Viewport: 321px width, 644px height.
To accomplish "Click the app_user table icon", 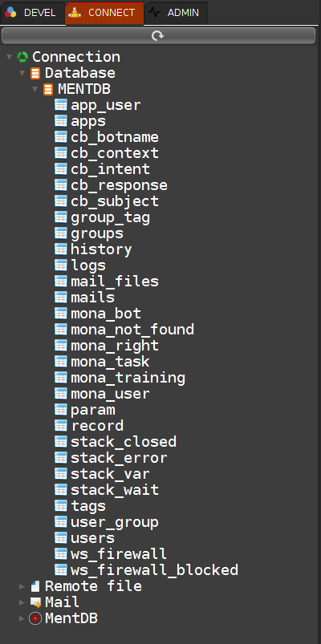I will (x=61, y=105).
